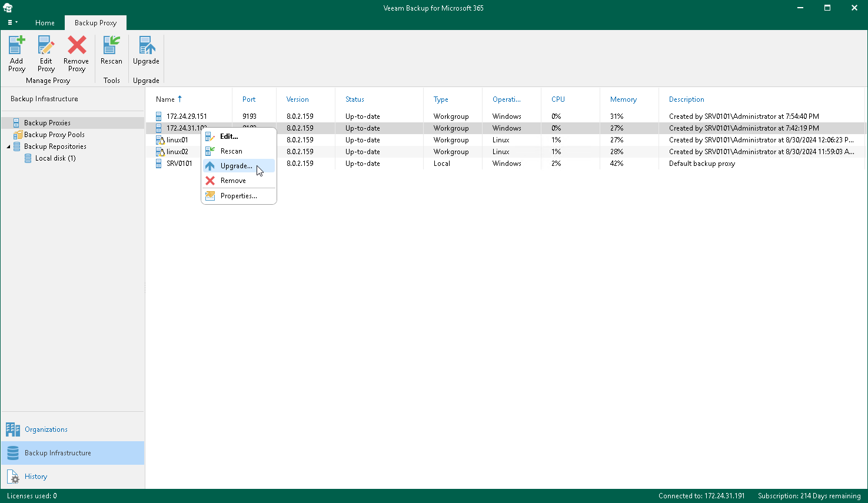Click 'Subscription: 214 Days remaining' status text

809,496
